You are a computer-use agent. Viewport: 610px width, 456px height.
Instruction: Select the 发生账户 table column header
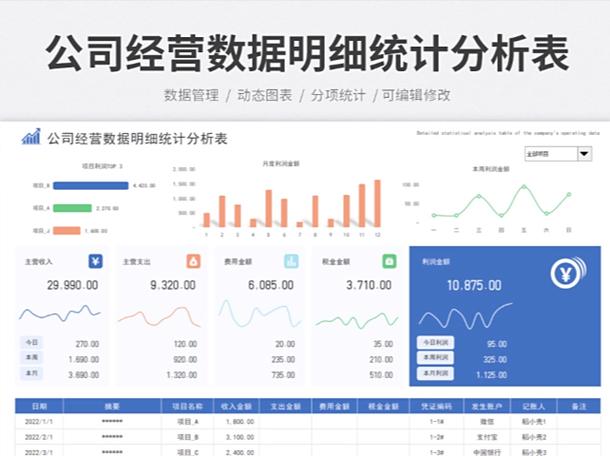click(x=487, y=406)
